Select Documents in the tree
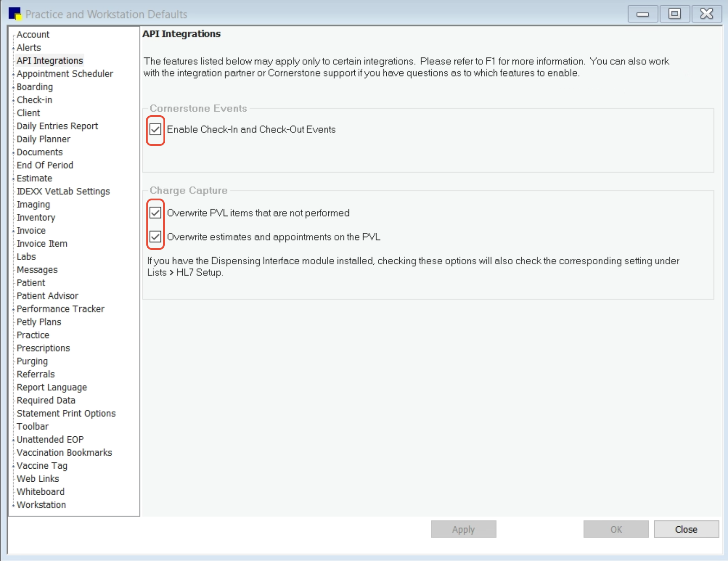 [40, 152]
